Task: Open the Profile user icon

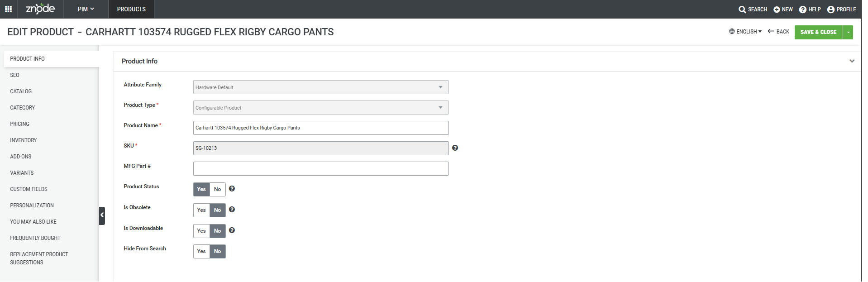Action: [831, 10]
